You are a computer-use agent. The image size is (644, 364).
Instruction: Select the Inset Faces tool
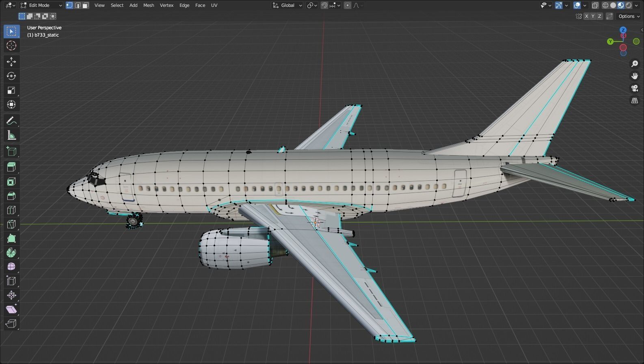(11, 182)
